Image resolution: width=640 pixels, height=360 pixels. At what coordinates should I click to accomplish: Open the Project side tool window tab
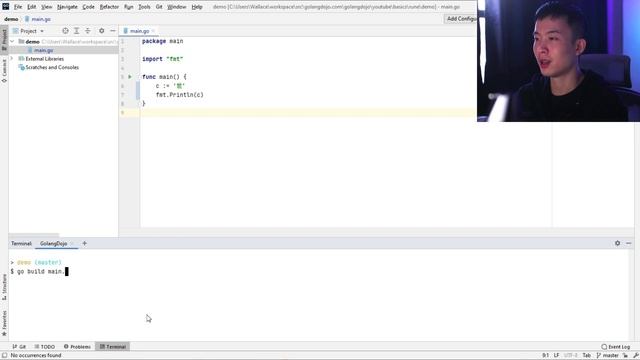point(4,40)
